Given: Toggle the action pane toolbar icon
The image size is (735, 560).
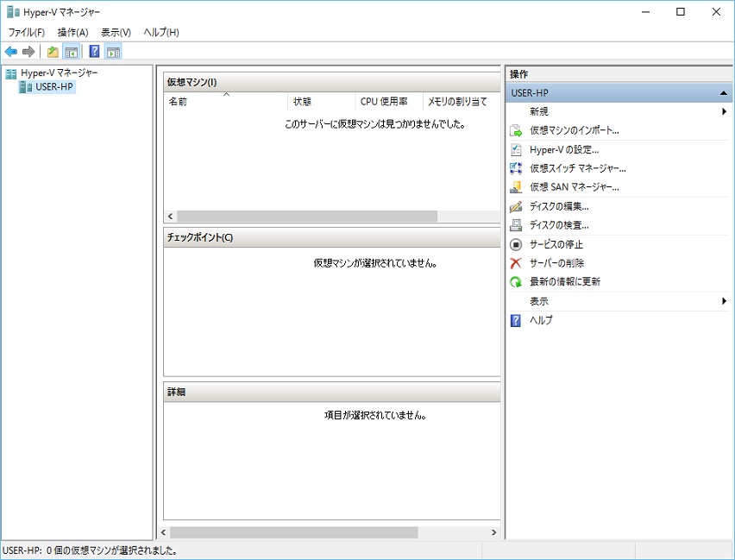Looking at the screenshot, I should coord(113,52).
